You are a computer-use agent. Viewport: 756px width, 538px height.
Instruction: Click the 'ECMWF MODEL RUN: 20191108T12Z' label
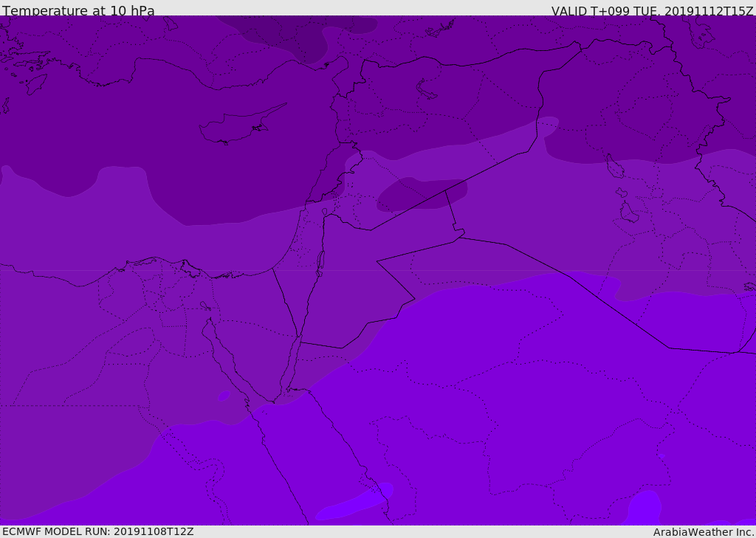(98, 531)
